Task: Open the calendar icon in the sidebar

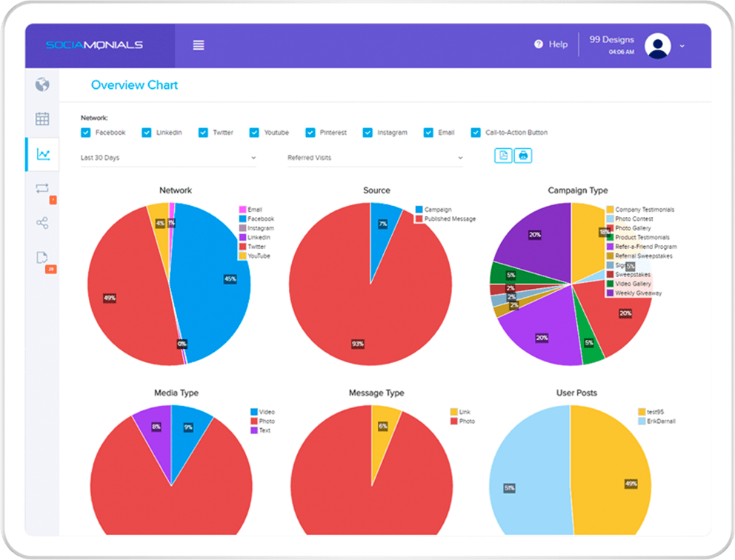Action: tap(42, 119)
